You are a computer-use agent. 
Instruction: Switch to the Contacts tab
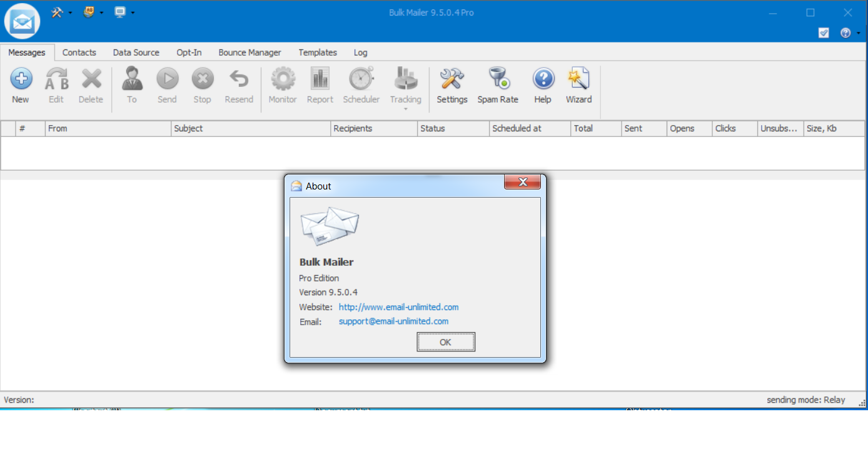[79, 53]
